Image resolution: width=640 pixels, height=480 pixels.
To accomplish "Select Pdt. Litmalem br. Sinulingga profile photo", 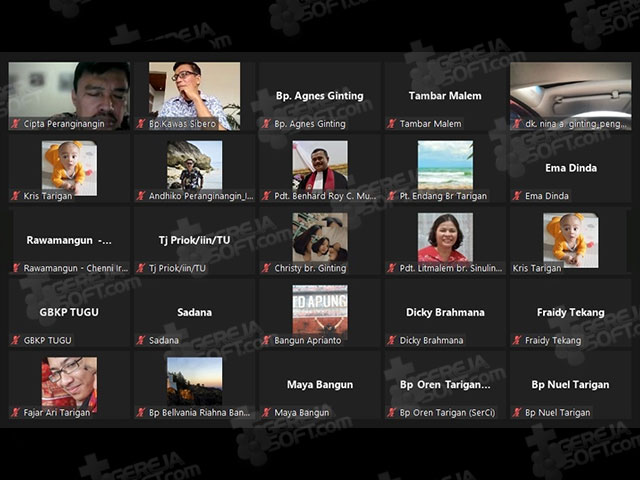I will coord(445,238).
